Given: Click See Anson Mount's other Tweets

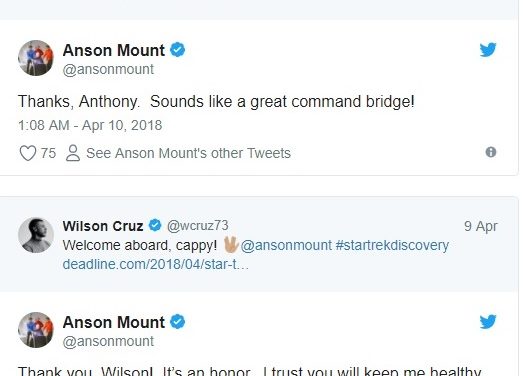Looking at the screenshot, I should 188,153.
